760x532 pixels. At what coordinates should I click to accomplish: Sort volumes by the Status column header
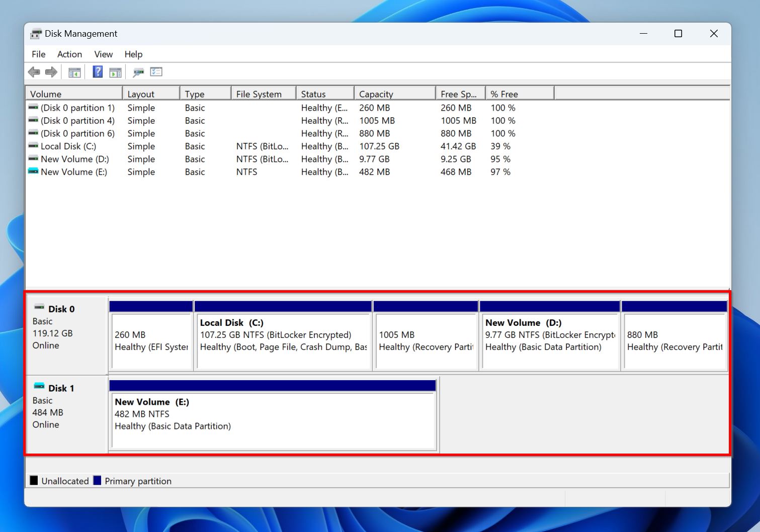click(313, 93)
